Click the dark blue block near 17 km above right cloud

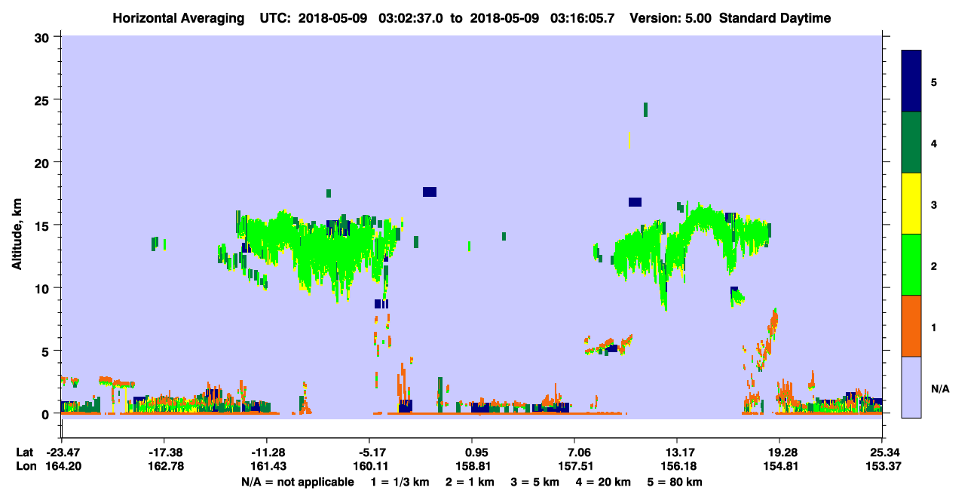635,201
